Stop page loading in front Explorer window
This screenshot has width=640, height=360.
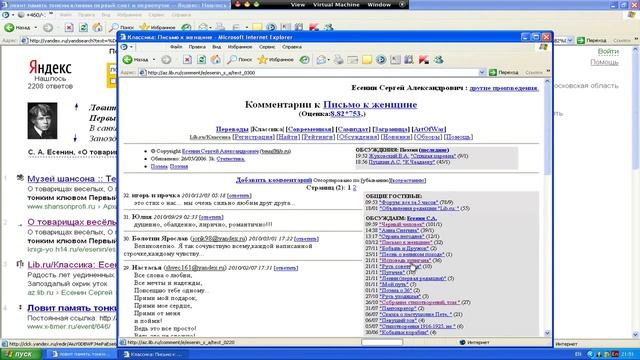point(187,60)
